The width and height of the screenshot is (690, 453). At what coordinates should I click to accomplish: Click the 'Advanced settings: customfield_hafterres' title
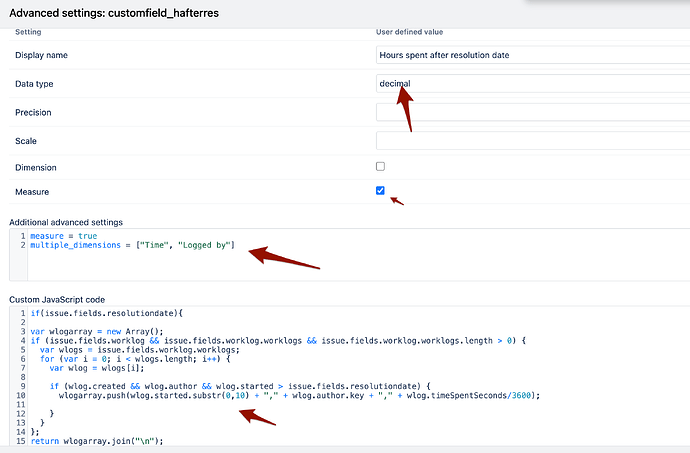point(114,13)
